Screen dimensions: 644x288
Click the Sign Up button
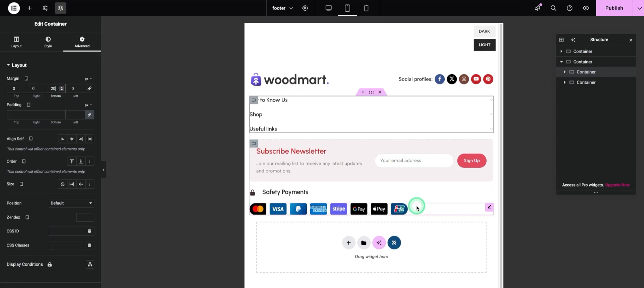[x=471, y=161]
